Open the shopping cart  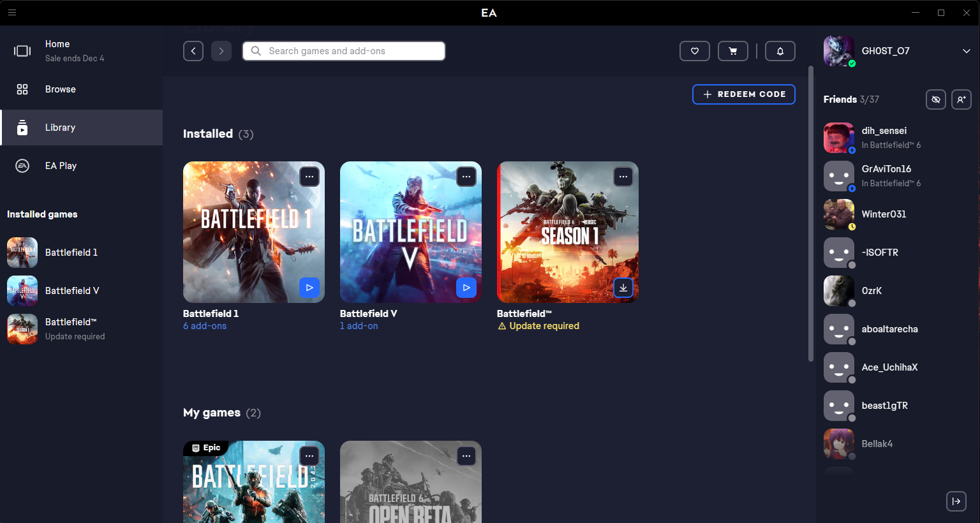[x=733, y=51]
